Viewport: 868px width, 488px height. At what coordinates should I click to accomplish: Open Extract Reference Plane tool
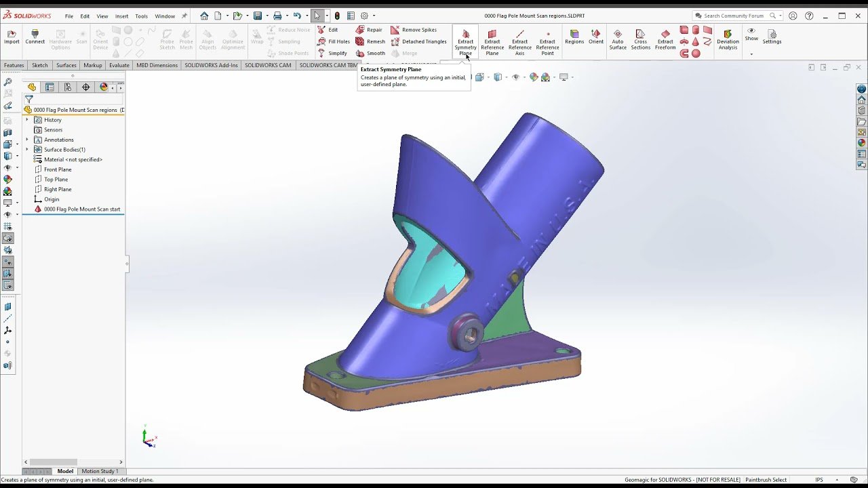(492, 41)
